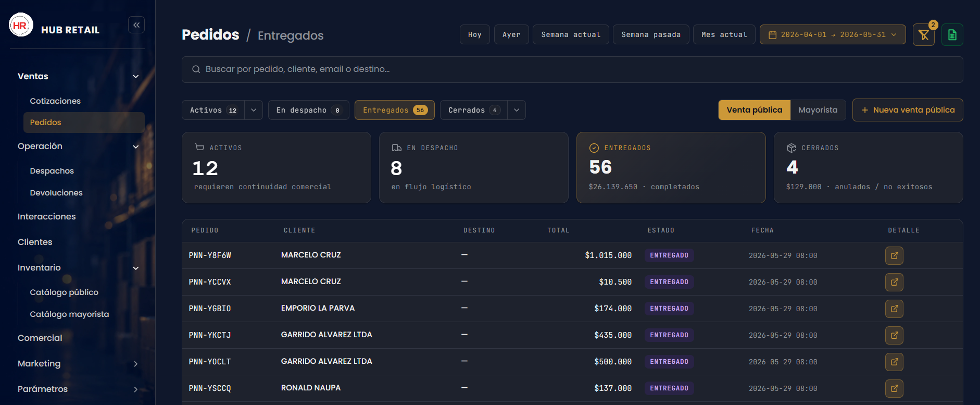Viewport: 980px width, 405px height.
Task: Filter orders by Hoy
Action: tap(475, 34)
